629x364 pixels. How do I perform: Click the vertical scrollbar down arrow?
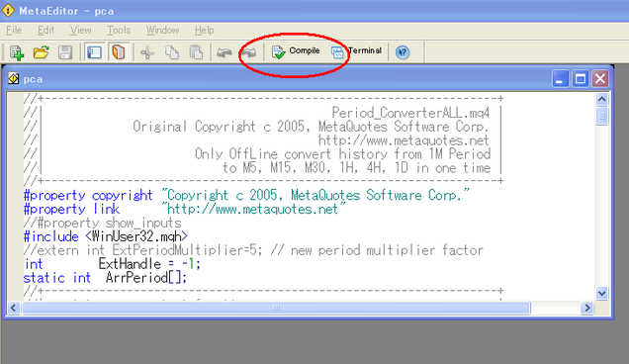tap(601, 293)
